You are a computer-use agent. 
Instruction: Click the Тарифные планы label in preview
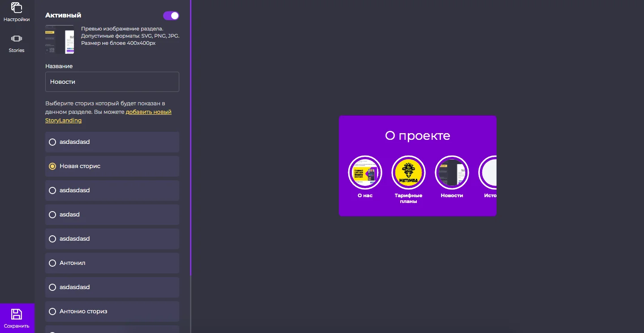(408, 199)
